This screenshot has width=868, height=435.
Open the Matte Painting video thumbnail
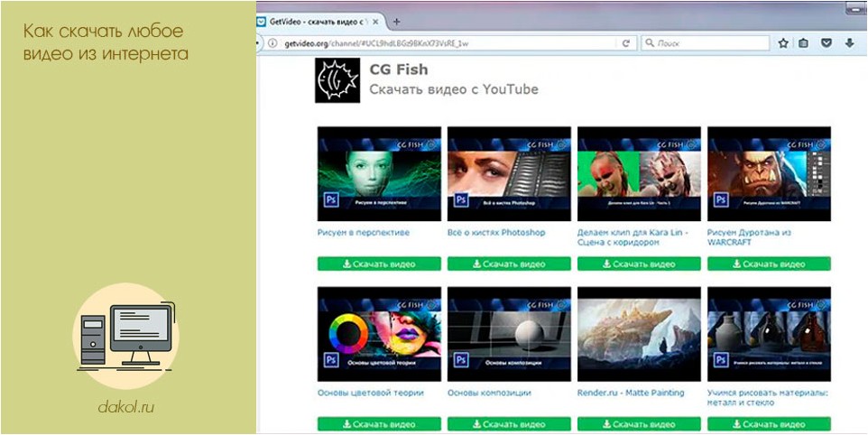(639, 334)
